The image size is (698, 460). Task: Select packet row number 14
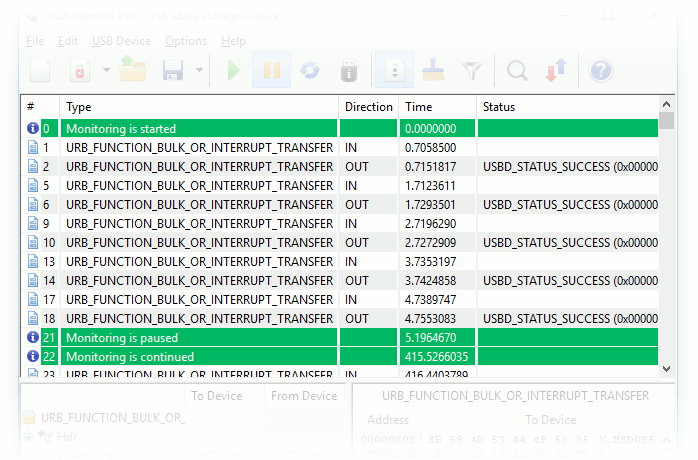200,281
